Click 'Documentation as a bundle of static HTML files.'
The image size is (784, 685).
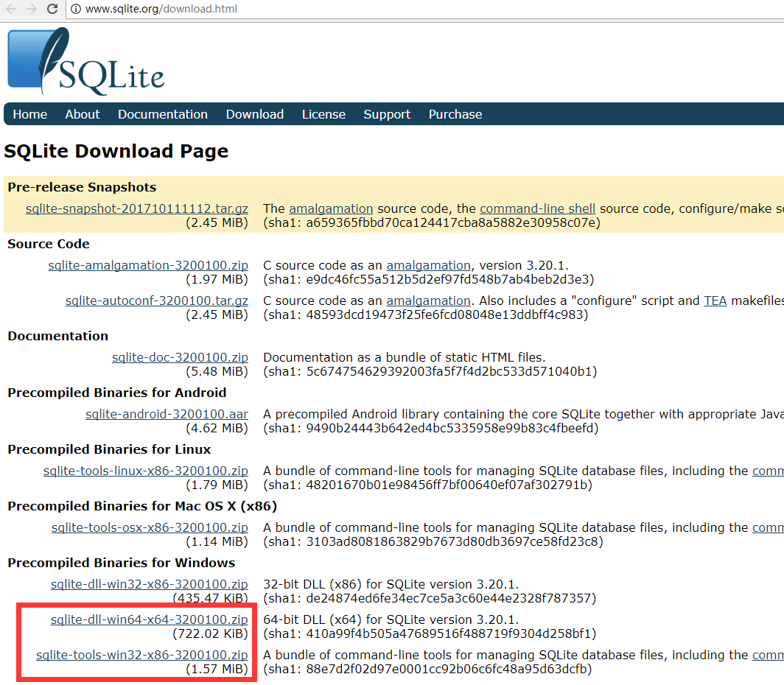(404, 357)
